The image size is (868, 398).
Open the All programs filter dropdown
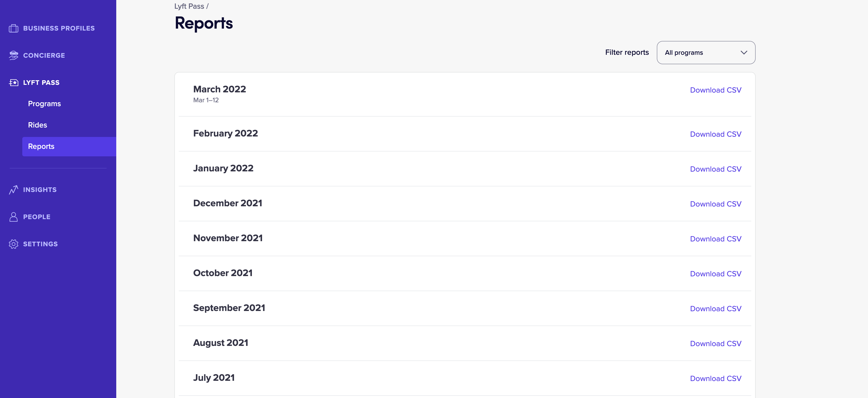pyautogui.click(x=705, y=53)
